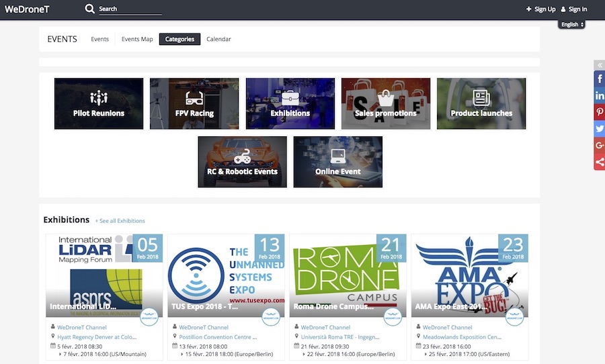Click the '13 févr. 2018 08:00' date text

203,347
